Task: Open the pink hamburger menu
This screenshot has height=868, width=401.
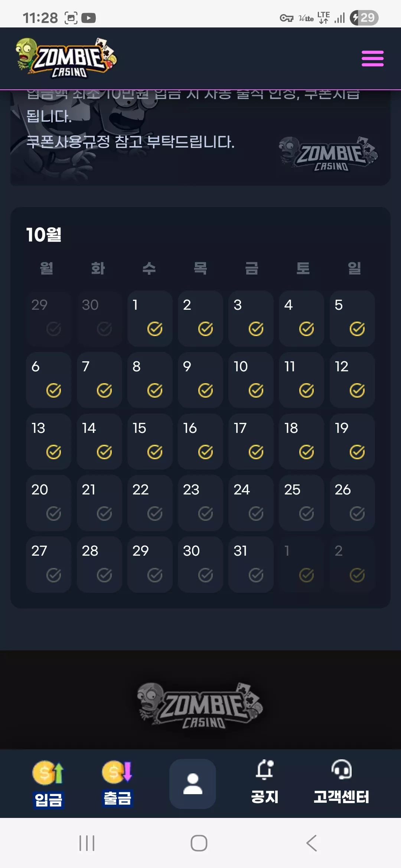Action: coord(372,59)
